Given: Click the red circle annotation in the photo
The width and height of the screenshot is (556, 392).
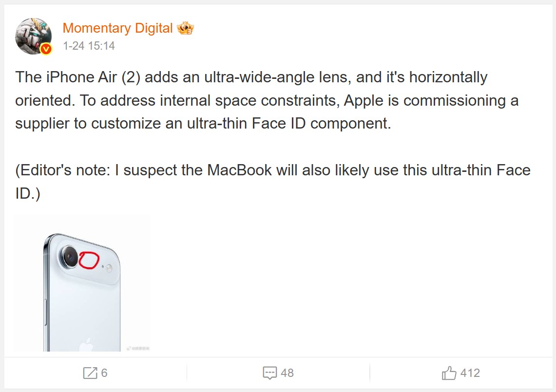Looking at the screenshot, I should (88, 260).
